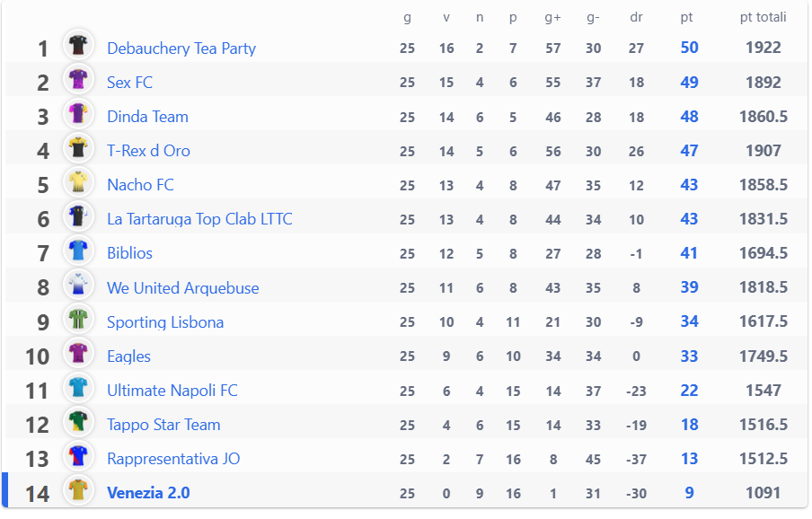
Task: Click Sex FC's 49 points value
Action: pyautogui.click(x=689, y=83)
